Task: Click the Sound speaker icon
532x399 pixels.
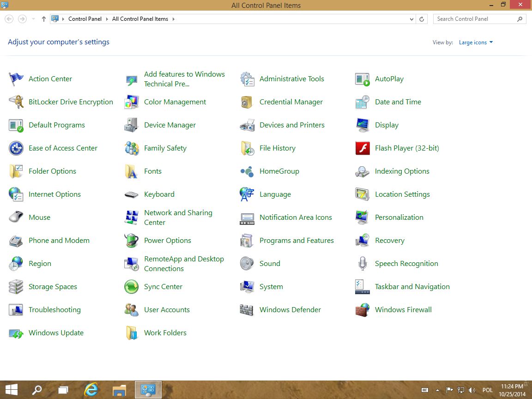Action: [247, 264]
